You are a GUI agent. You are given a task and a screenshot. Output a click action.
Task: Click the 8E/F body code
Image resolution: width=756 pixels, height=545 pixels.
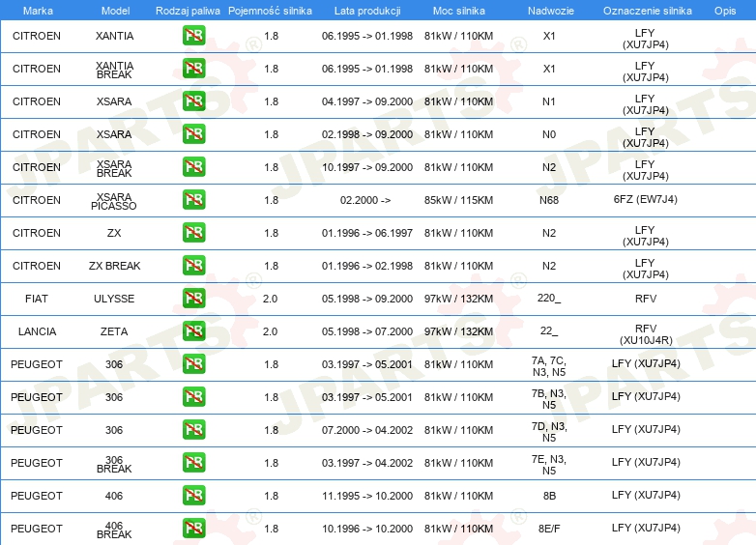[x=549, y=529]
